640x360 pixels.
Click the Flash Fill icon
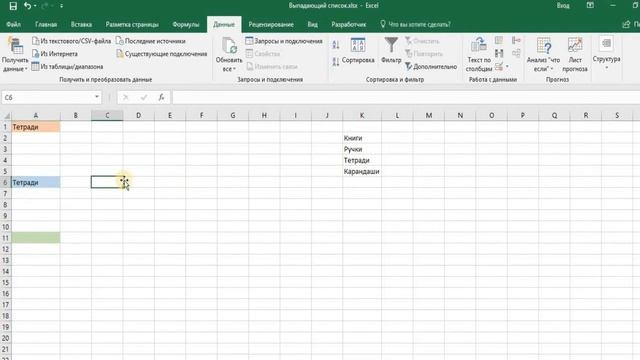[x=499, y=40]
